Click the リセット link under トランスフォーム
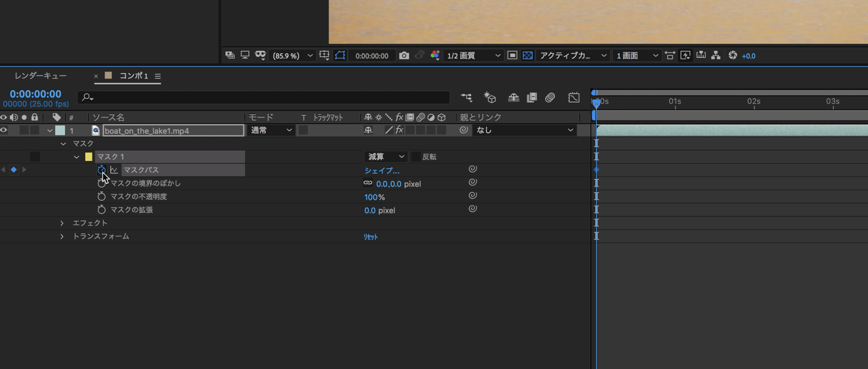Screen dimensions: 868x369 click(x=370, y=236)
